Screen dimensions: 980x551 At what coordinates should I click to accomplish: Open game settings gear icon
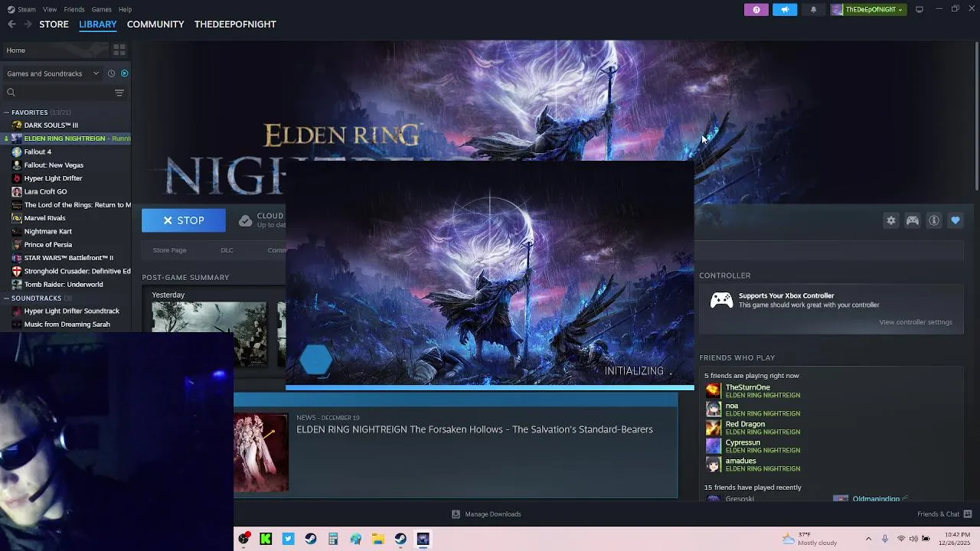pyautogui.click(x=891, y=220)
